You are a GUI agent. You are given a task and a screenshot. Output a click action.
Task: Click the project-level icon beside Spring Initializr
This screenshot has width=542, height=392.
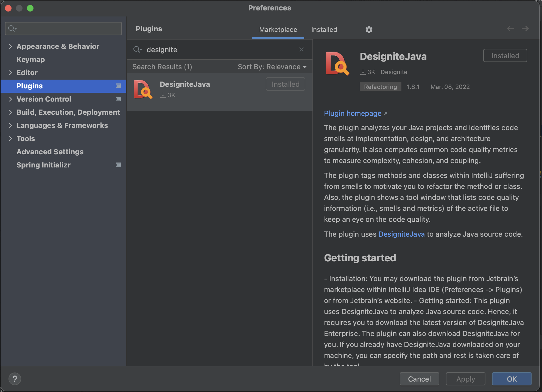118,165
